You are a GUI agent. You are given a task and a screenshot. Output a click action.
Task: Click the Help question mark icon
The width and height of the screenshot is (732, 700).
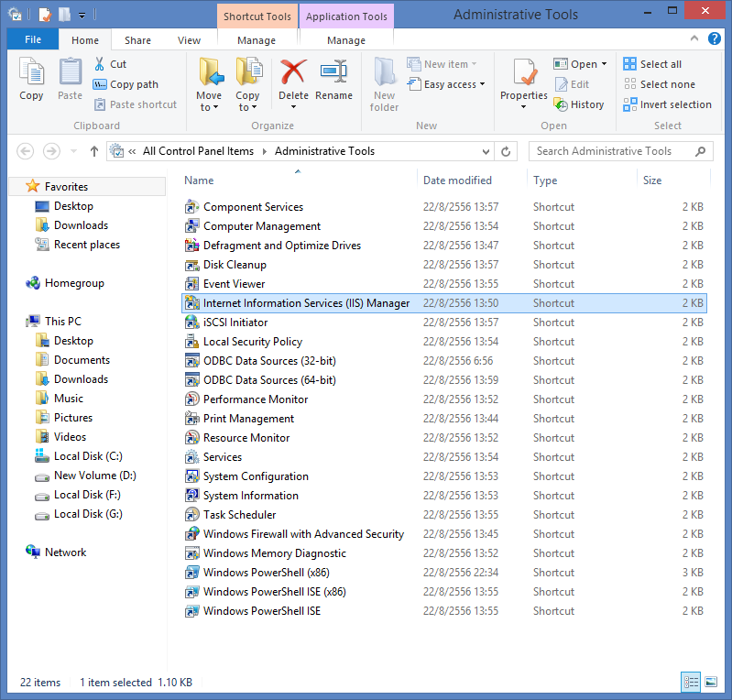pyautogui.click(x=715, y=38)
